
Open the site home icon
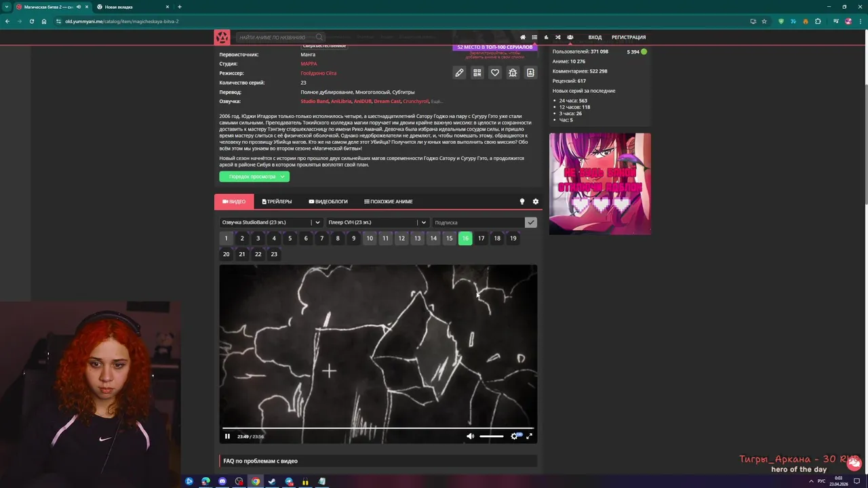click(522, 37)
